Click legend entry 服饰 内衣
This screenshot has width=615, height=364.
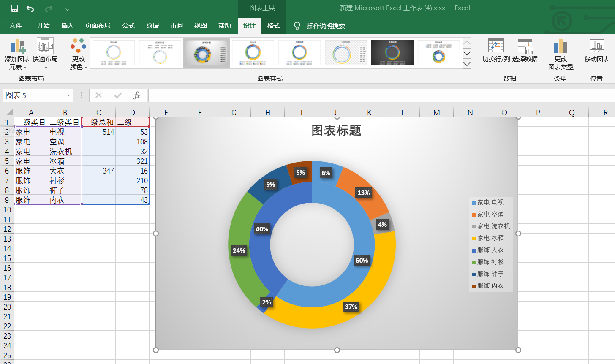(x=488, y=285)
